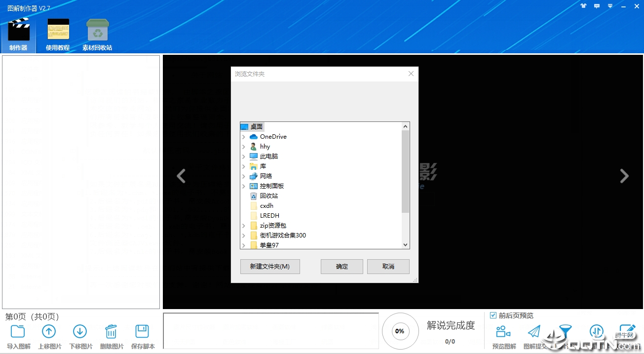Expand the zip资源包 folder node
This screenshot has width=644, height=354.
(243, 225)
